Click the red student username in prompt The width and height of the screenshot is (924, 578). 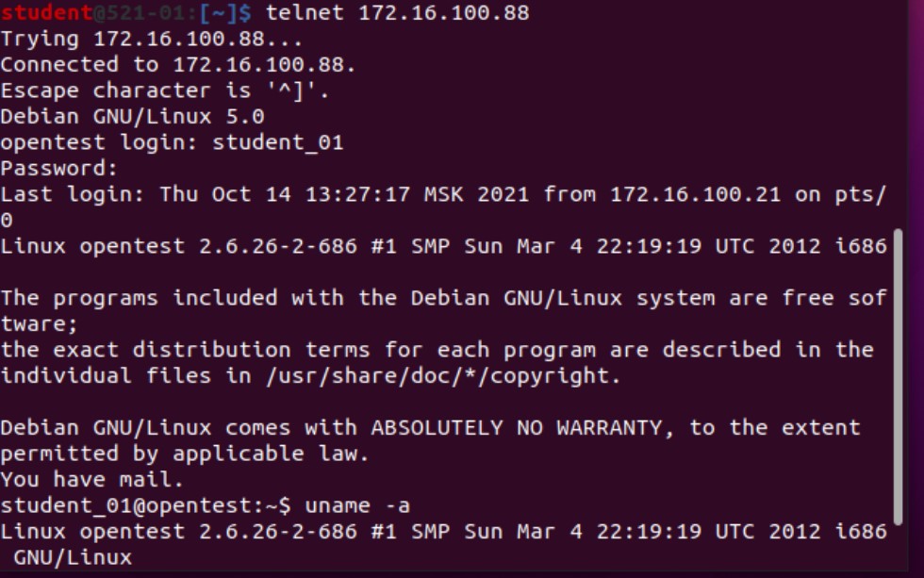click(x=46, y=12)
